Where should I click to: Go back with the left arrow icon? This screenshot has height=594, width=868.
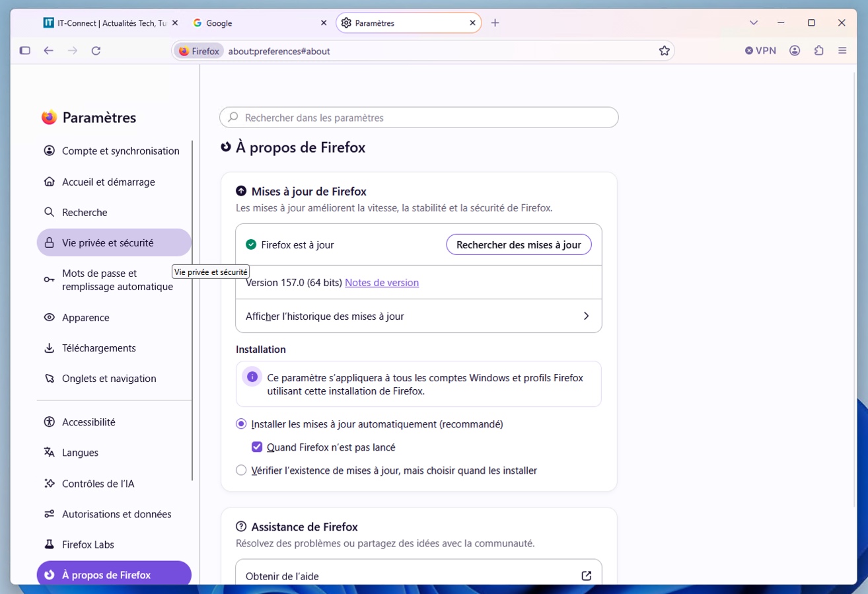point(49,51)
